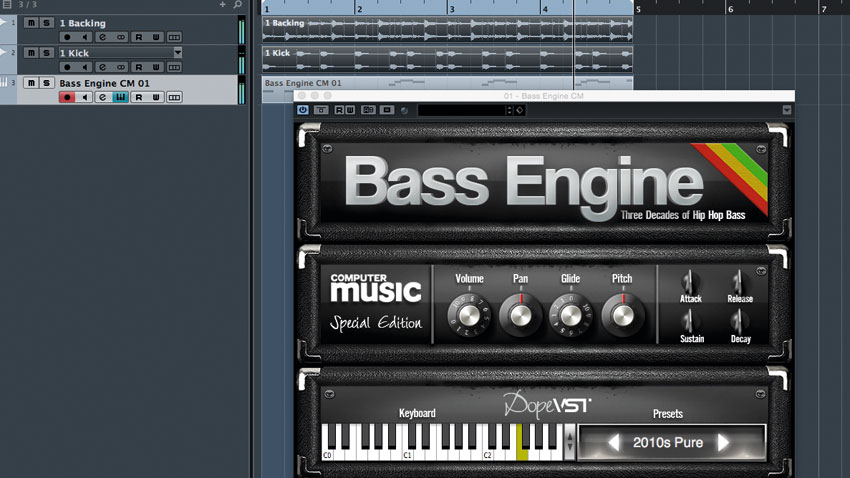This screenshot has width=850, height=478.
Task: Click lane display icon on 1 Backing track
Action: click(174, 37)
